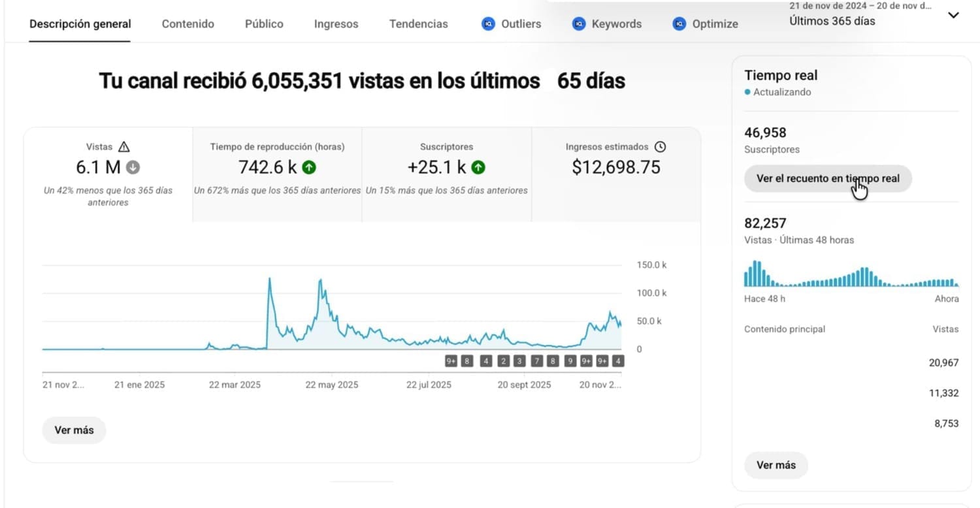The height and width of the screenshot is (508, 980).
Task: Click the chart marker labeled 2
Action: pyautogui.click(x=503, y=361)
